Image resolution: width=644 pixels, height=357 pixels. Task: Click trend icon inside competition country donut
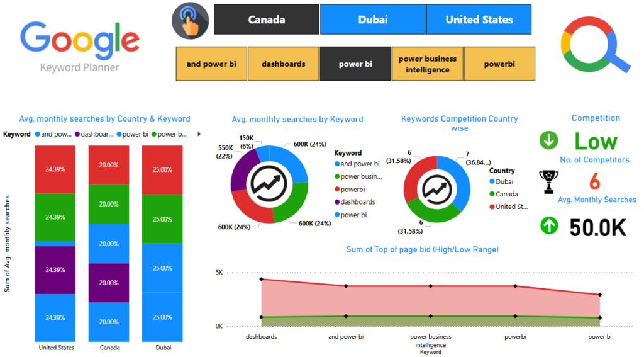click(x=437, y=189)
